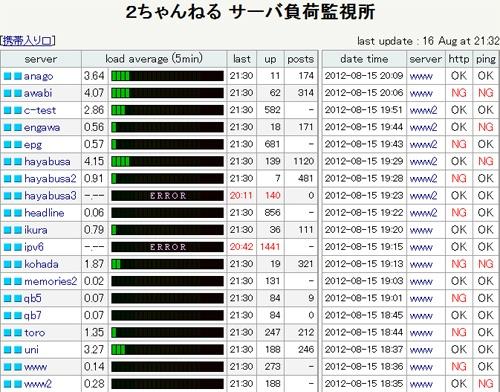This screenshot has width=500, height=392.
Task: Click the first blue square icon beside anago
Action: click(x=7, y=76)
